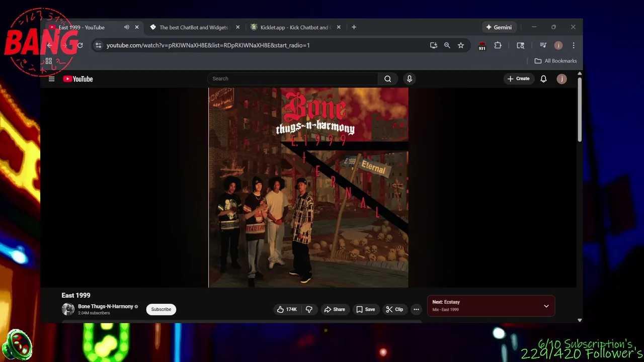Click the Chrome address bar URL

pos(208,45)
